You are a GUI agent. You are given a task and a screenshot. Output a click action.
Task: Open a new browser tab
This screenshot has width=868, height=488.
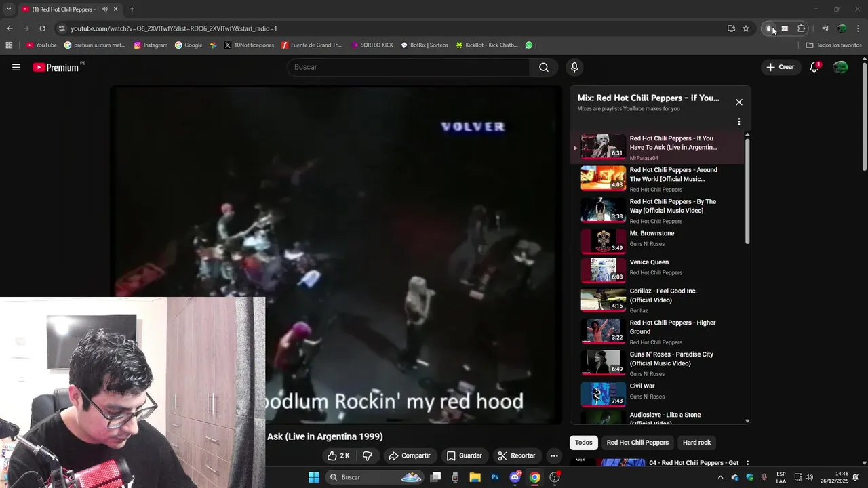[x=132, y=9]
